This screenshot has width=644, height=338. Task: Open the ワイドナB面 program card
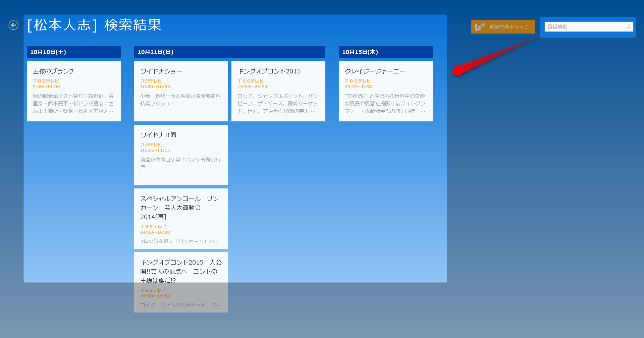[181, 155]
